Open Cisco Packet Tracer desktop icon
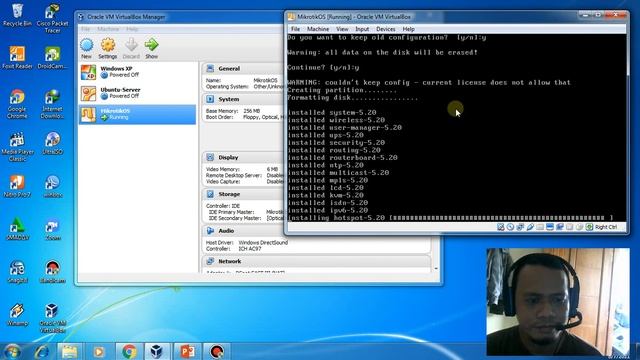 click(52, 18)
